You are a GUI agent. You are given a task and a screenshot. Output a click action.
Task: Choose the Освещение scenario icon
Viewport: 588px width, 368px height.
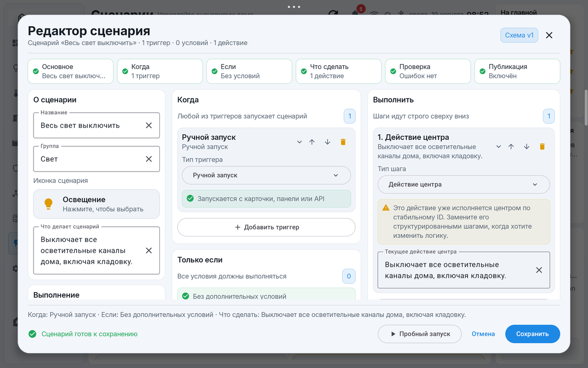(96, 204)
